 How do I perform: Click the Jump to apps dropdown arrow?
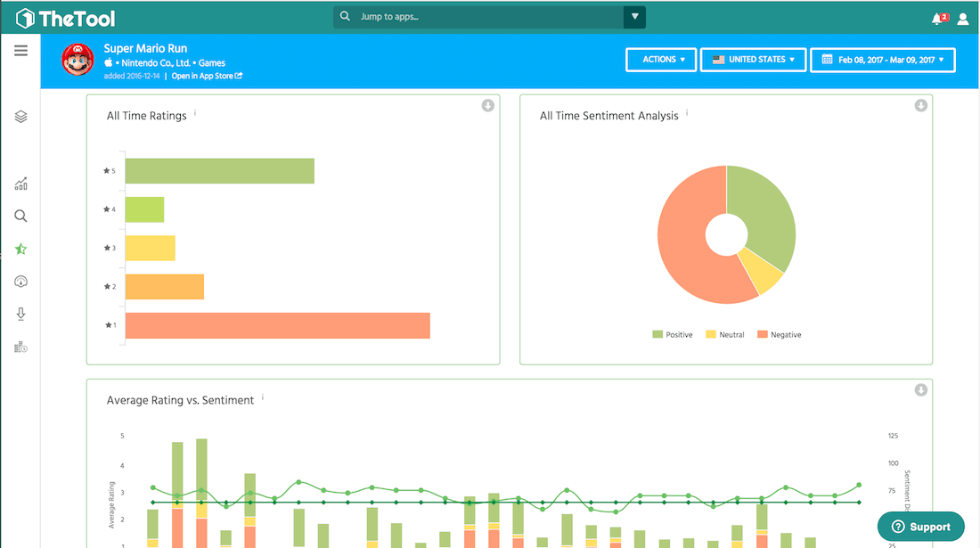(x=634, y=17)
